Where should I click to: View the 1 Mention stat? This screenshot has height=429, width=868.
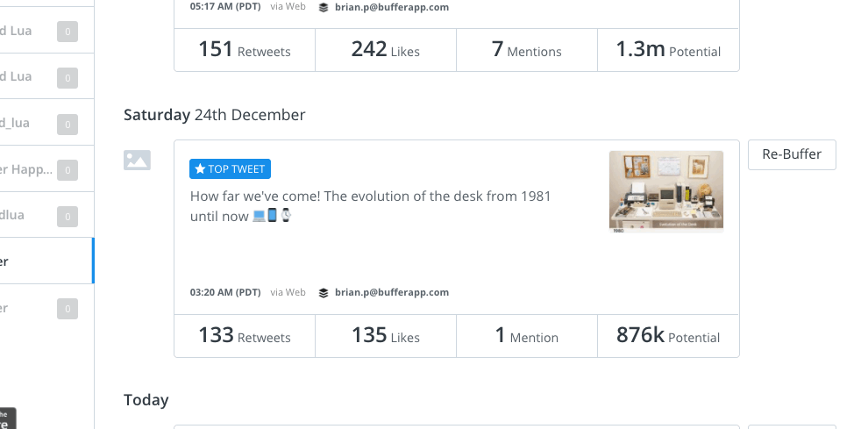pyautogui.click(x=526, y=336)
